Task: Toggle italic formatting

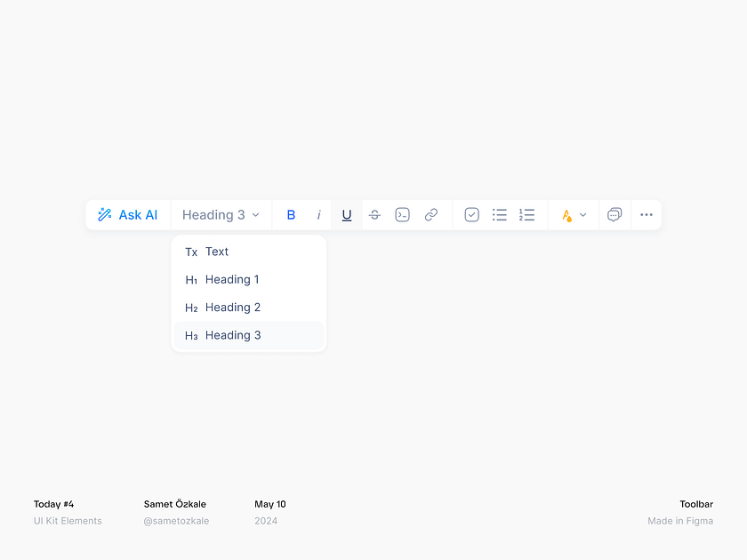Action: 318,215
